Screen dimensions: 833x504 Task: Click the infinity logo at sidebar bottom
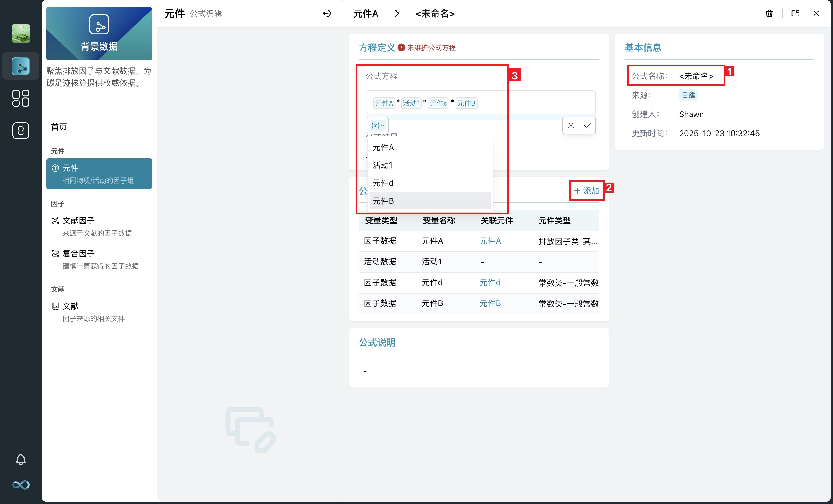pos(20,485)
